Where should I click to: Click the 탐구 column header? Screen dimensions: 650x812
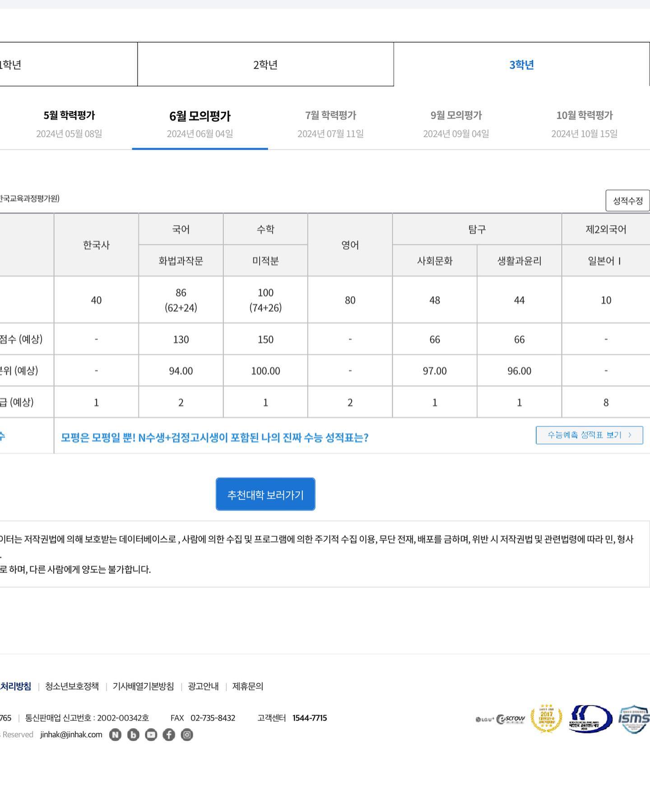point(477,229)
